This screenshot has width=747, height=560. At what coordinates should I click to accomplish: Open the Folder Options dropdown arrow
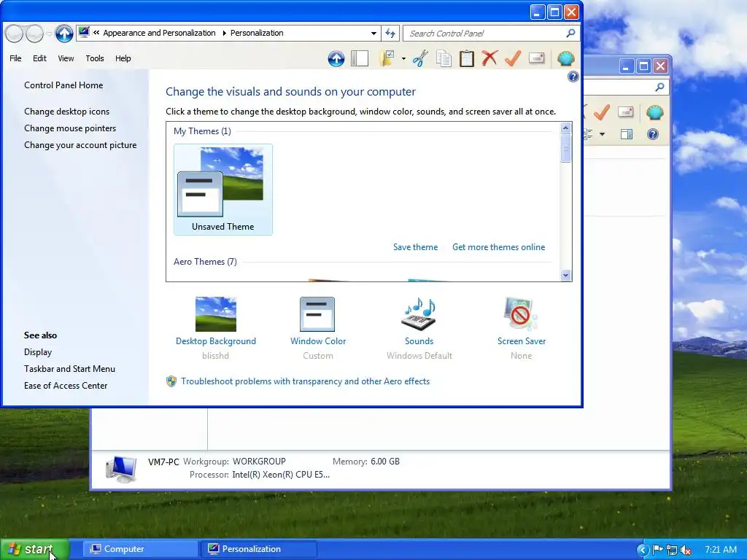[x=403, y=58]
